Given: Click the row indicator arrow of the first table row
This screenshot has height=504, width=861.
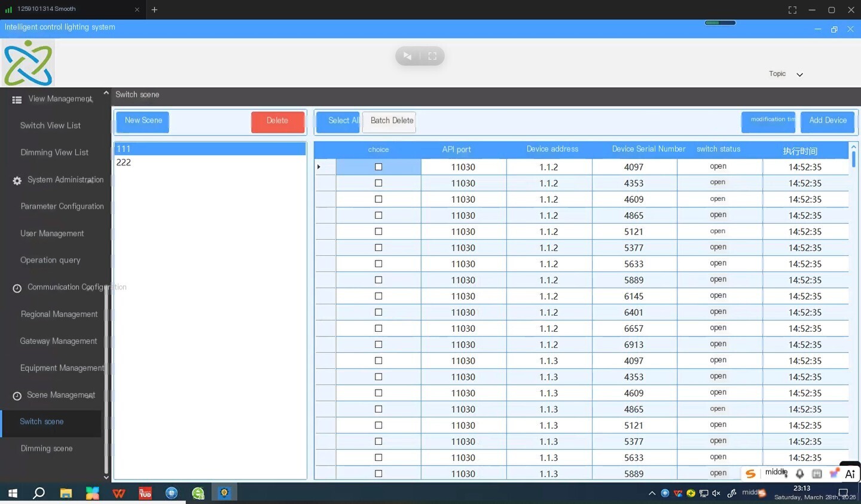Looking at the screenshot, I should 319,167.
